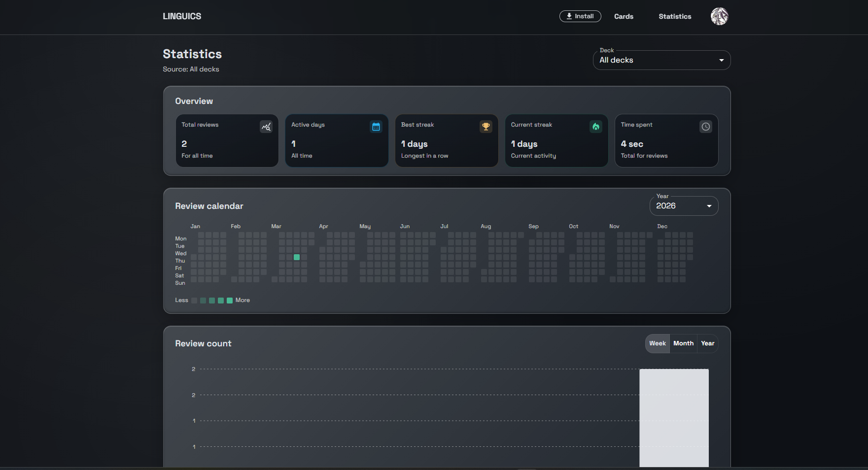The width and height of the screenshot is (868, 470).
Task: Click the review count bar in chart
Action: (674, 418)
